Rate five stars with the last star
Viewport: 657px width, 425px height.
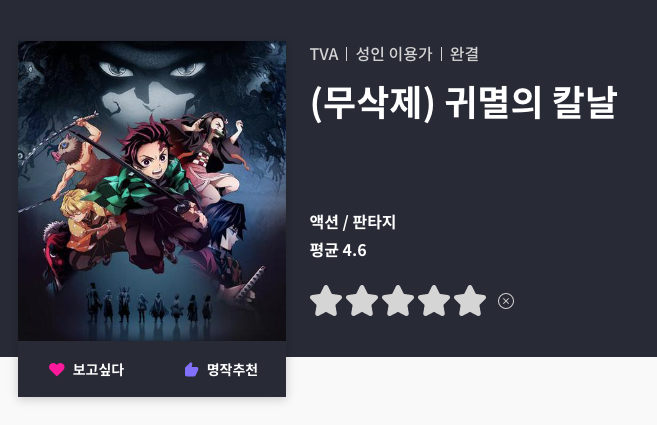pos(470,301)
